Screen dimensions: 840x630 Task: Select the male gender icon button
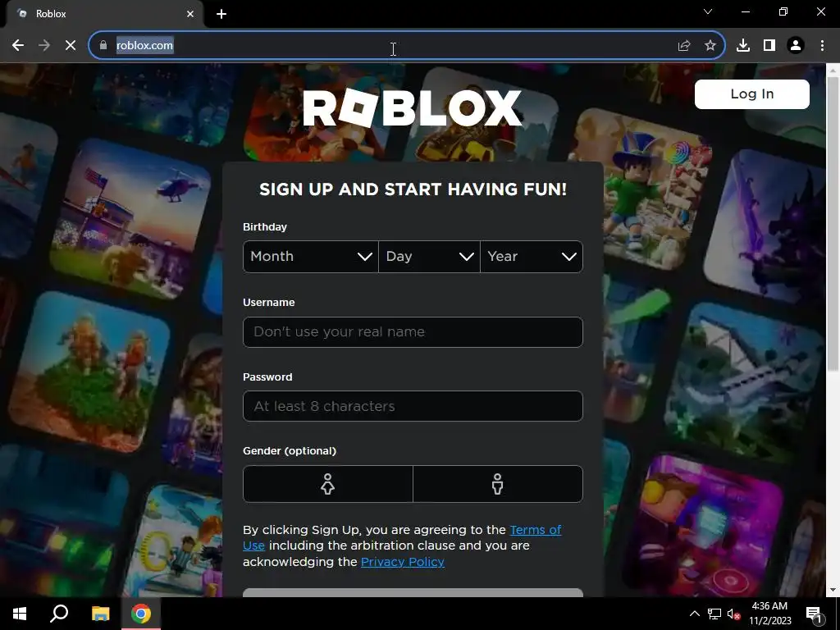click(x=498, y=484)
